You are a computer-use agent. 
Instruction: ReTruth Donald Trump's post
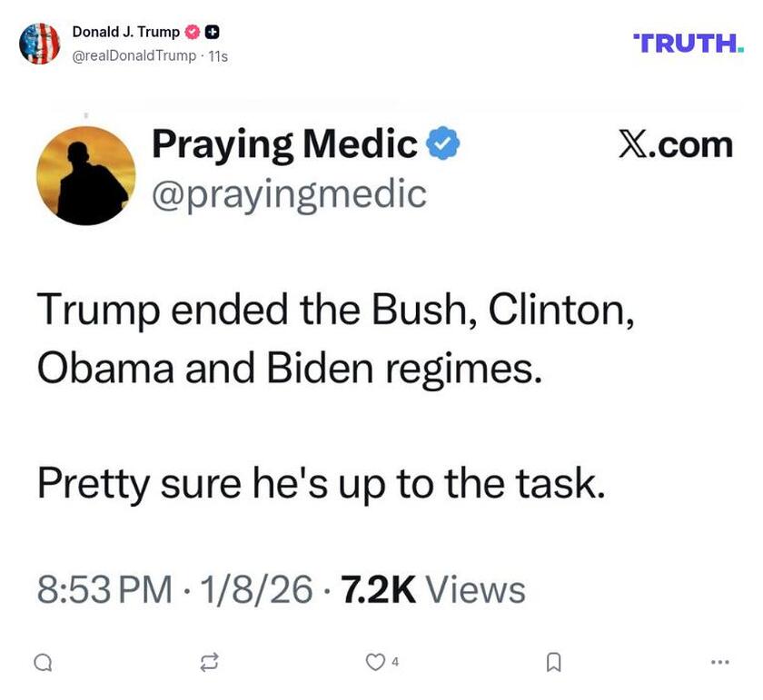click(207, 663)
